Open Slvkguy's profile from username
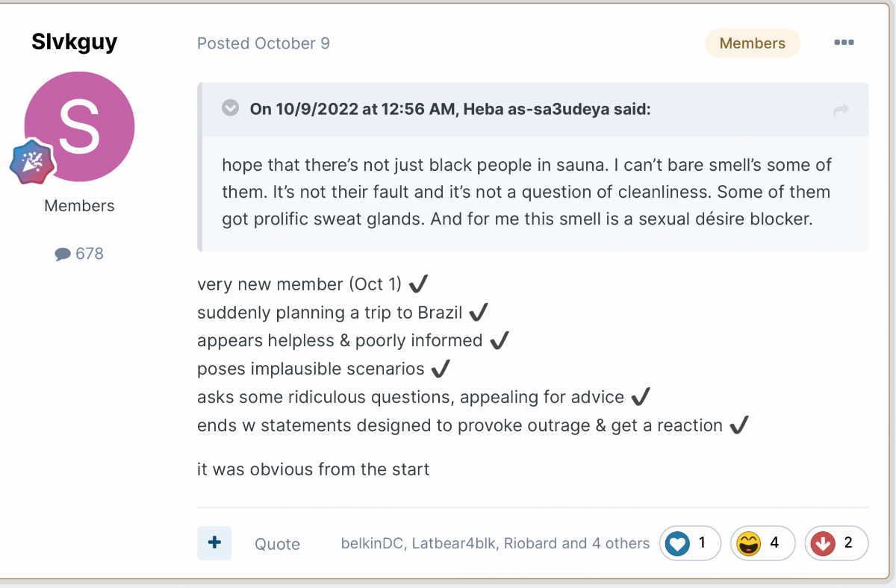The width and height of the screenshot is (896, 588). 75,43
